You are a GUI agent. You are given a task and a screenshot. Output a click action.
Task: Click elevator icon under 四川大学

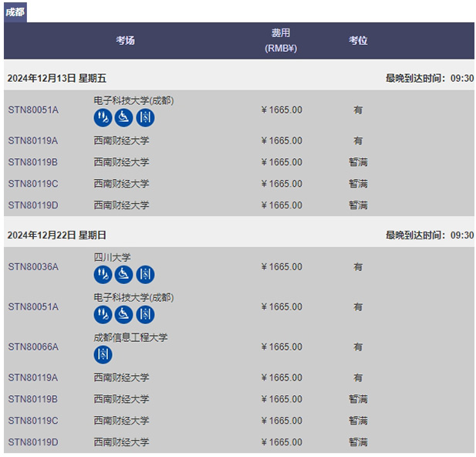click(145, 274)
